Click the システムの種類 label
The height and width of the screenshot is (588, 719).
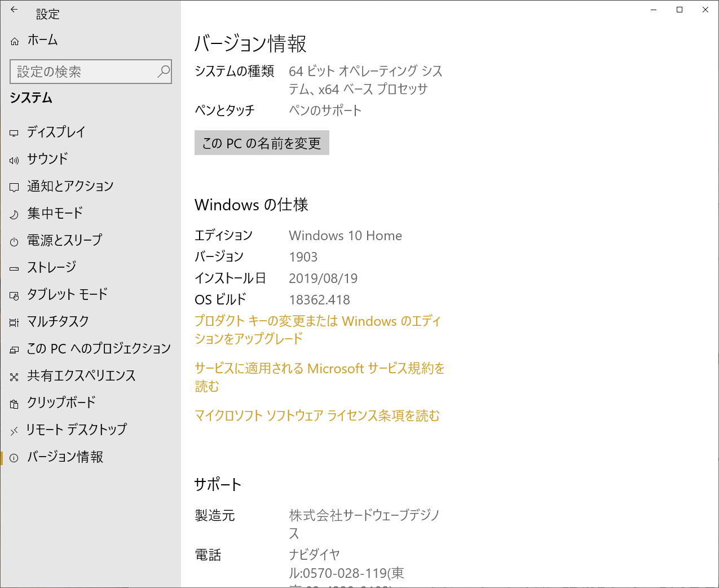pos(235,71)
